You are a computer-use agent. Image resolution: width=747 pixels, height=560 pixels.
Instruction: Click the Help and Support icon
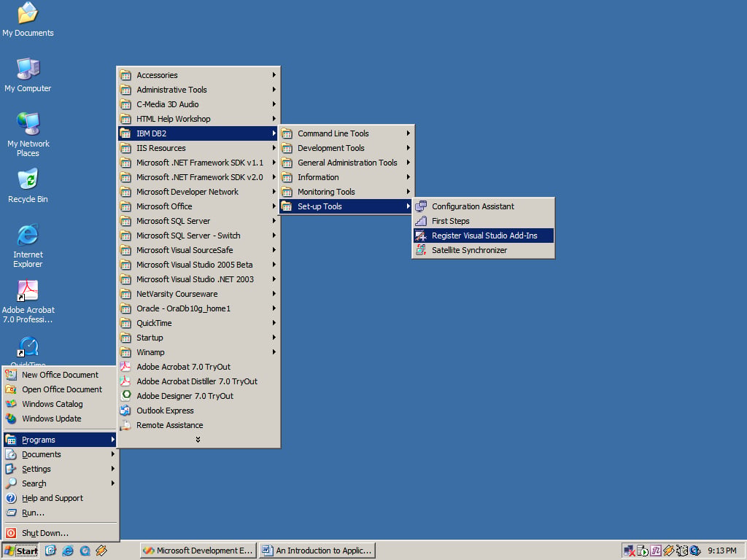pyautogui.click(x=11, y=498)
